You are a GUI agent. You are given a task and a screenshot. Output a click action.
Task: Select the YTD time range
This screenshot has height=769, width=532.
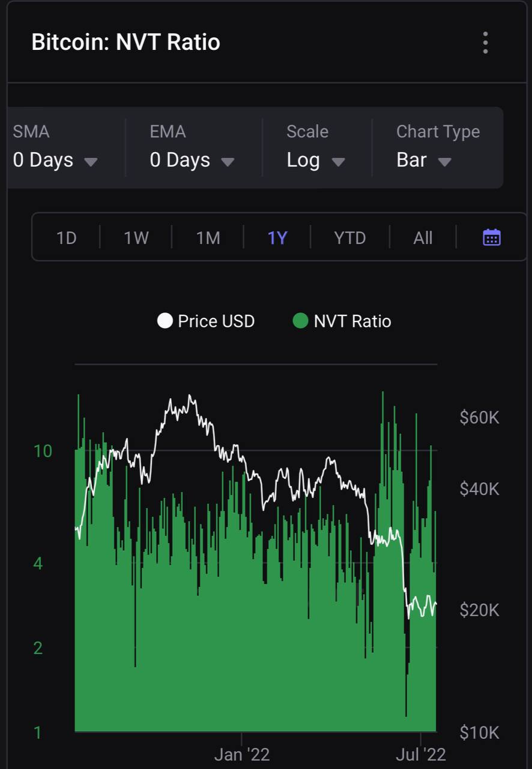[350, 238]
